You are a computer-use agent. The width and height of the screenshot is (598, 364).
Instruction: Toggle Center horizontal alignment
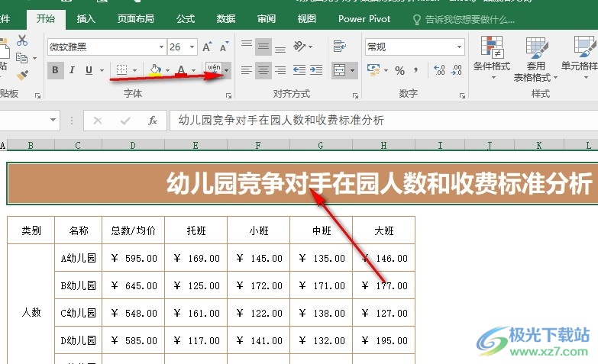[x=263, y=71]
